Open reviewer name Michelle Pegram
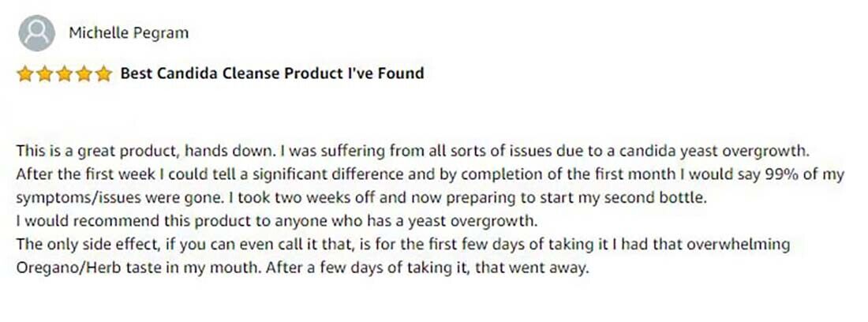This screenshot has width=868, height=322. point(129,33)
